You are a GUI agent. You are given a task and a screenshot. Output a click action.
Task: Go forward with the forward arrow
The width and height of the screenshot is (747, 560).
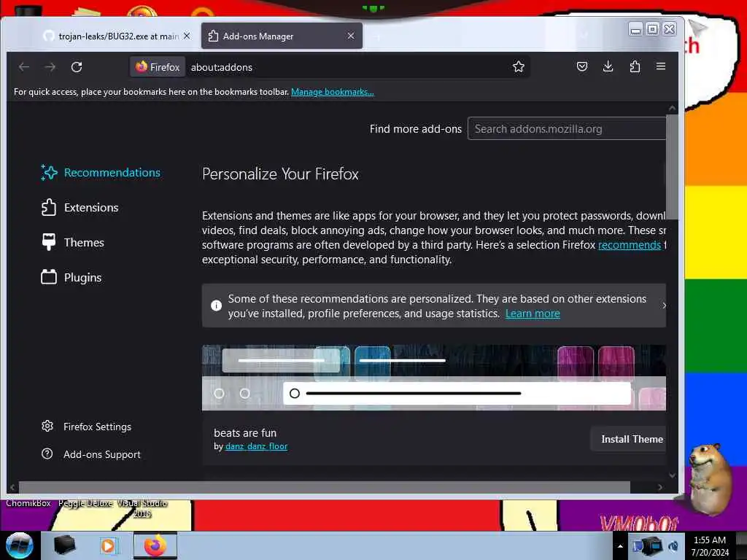(x=50, y=67)
